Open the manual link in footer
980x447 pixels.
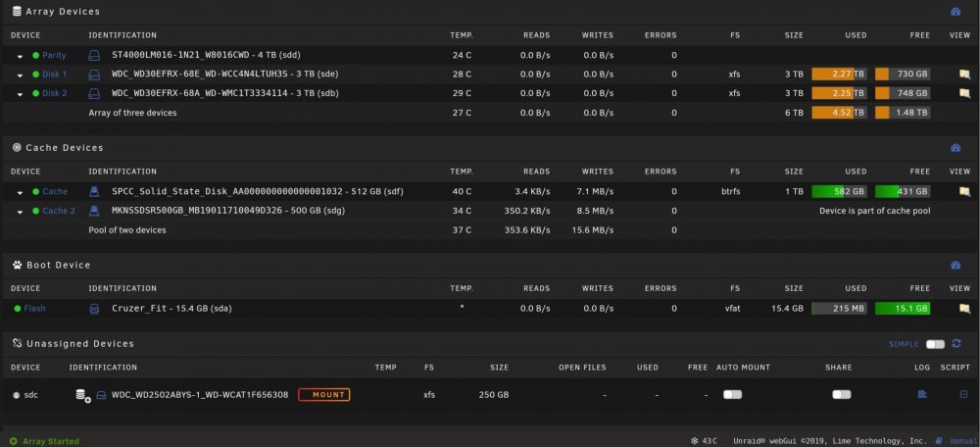point(963,441)
